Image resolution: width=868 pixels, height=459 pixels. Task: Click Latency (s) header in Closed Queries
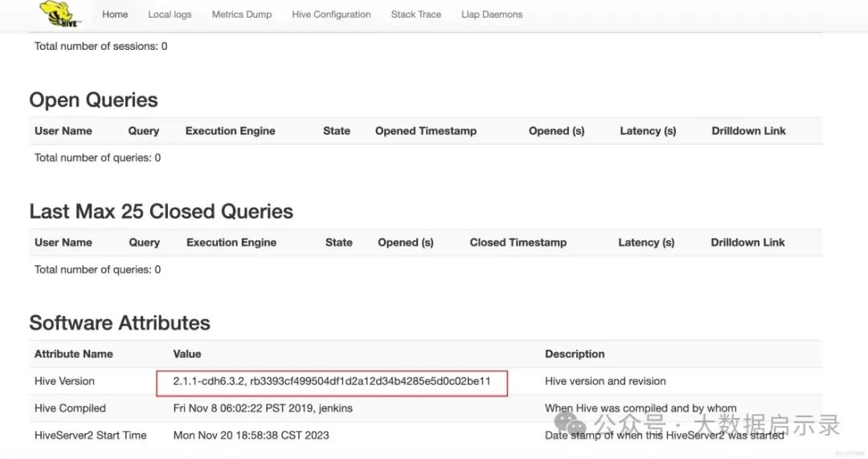pos(646,243)
